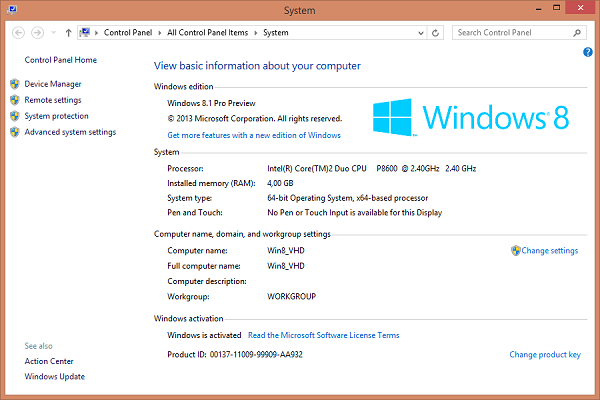The image size is (600, 400).
Task: Expand the chevron before Control Panel breadcrumb
Action: (96, 33)
